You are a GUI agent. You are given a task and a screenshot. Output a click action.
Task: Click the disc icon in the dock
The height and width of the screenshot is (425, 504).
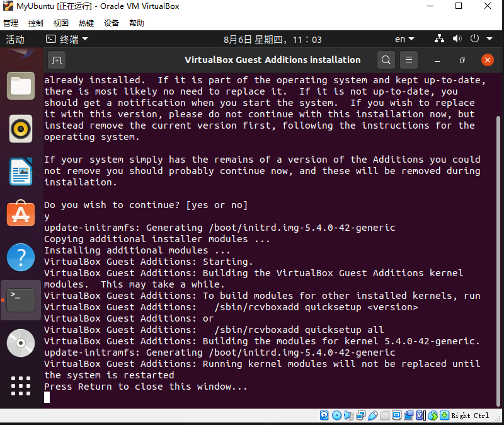pos(21,343)
